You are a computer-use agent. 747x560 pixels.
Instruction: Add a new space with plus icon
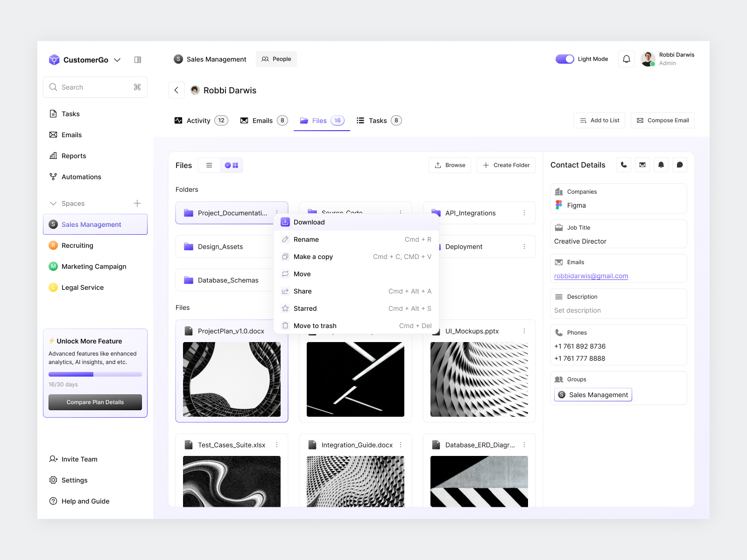pos(137,203)
